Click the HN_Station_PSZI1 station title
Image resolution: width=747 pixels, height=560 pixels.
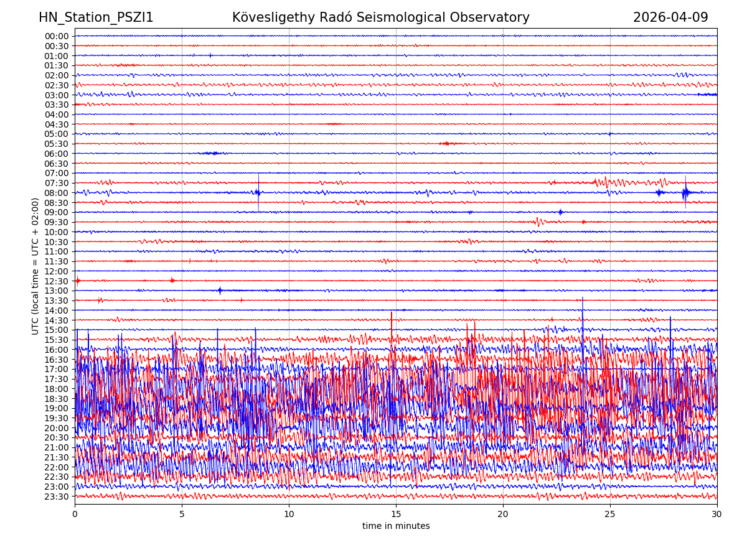click(x=96, y=17)
